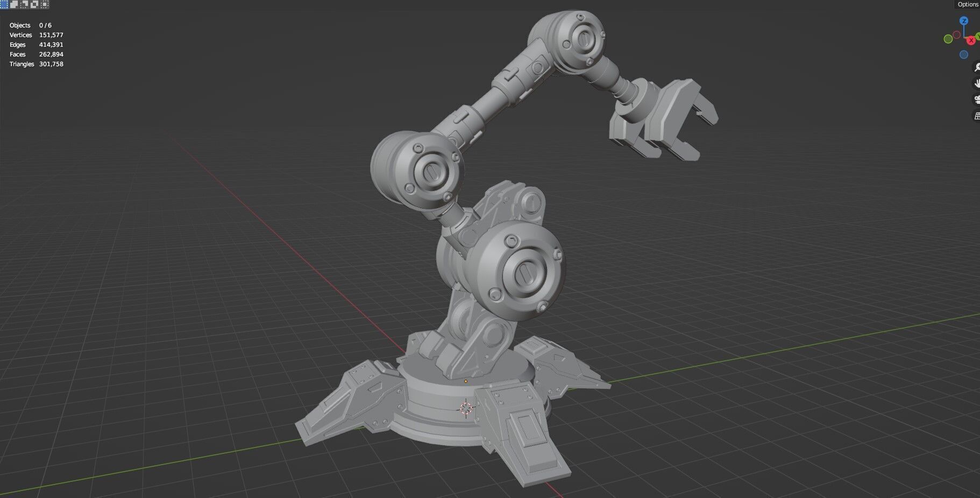Click the orange object origin dot
980x498 pixels.
point(466,381)
